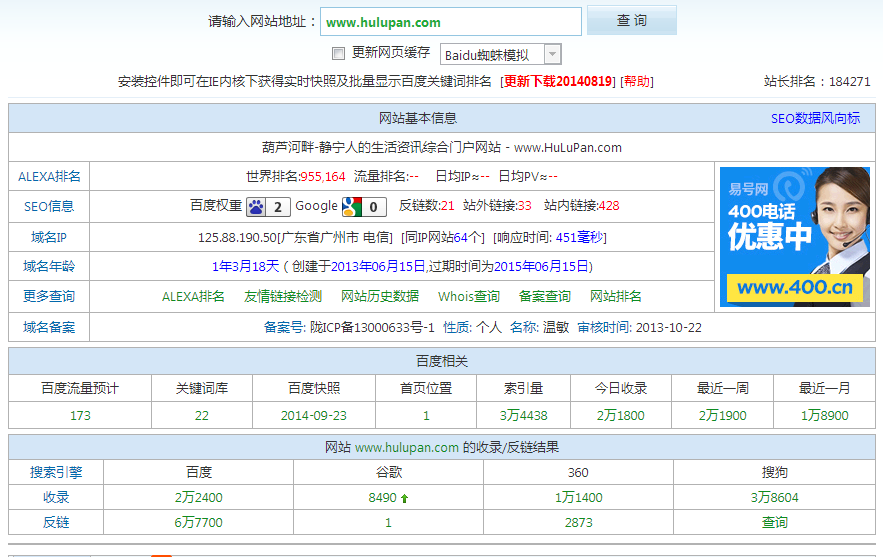This screenshot has width=883, height=557.
Task: Click the 站长排名：184271 text
Action: click(x=817, y=81)
